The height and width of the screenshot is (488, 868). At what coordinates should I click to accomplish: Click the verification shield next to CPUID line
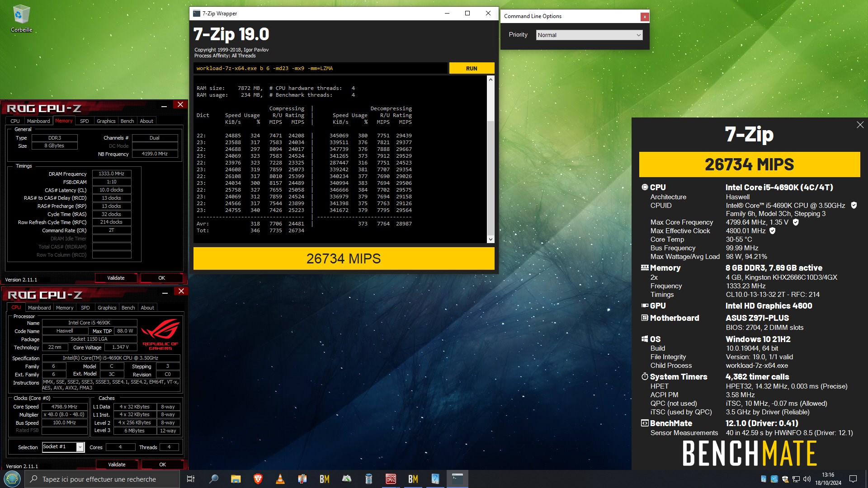point(854,205)
